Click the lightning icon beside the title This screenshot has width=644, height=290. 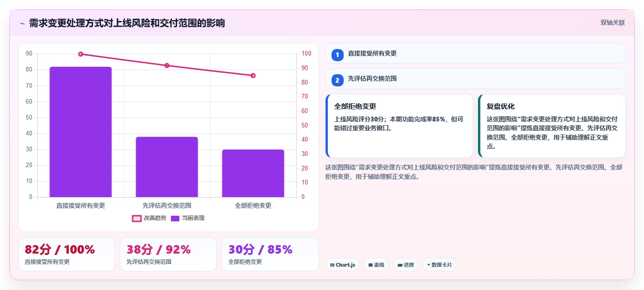coord(22,23)
